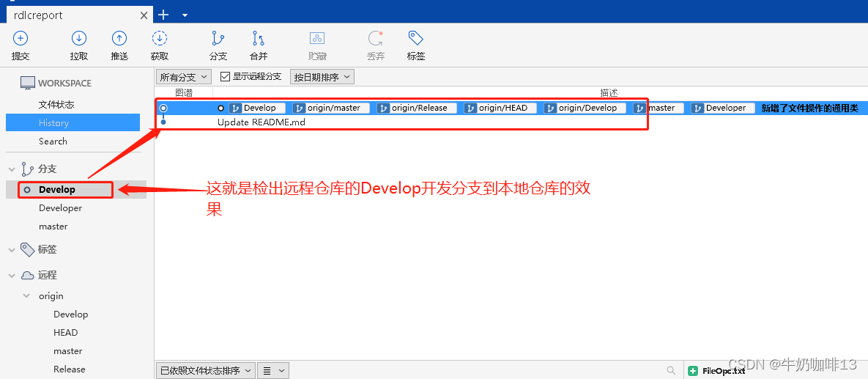
Task: Click the Stash (贮藏) toolbar icon
Action: pos(317,38)
